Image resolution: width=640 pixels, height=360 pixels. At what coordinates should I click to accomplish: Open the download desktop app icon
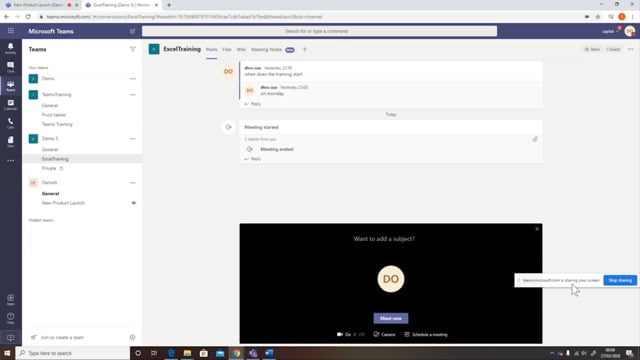click(11, 338)
